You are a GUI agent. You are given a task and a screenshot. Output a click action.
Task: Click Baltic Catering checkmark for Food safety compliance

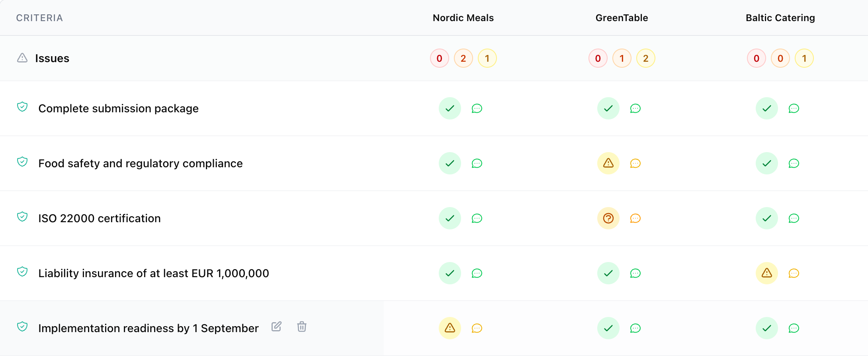767,163
